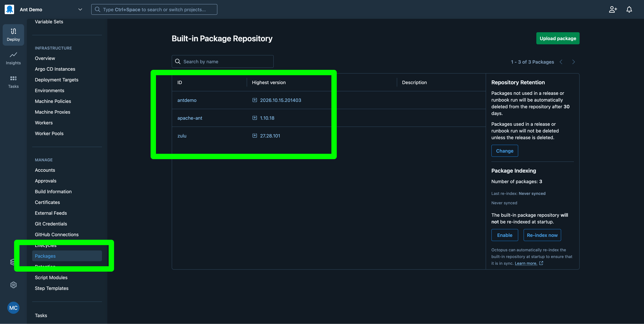Open External Feeds page
Image resolution: width=644 pixels, height=324 pixels.
tap(51, 213)
